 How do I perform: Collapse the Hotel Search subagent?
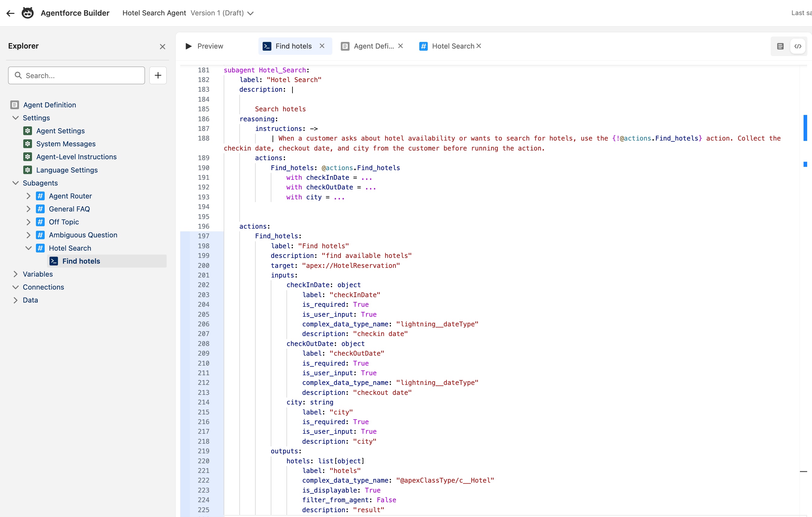[29, 248]
